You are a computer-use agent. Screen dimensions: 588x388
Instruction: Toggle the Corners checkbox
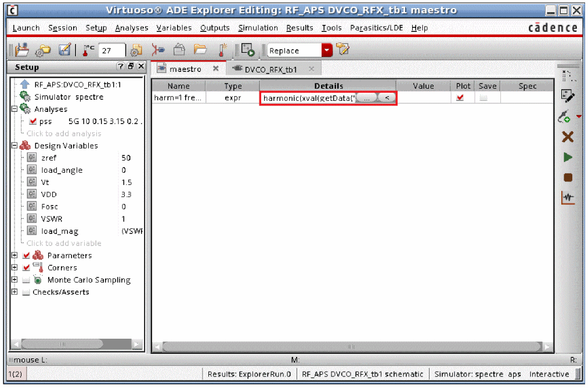pyautogui.click(x=26, y=268)
